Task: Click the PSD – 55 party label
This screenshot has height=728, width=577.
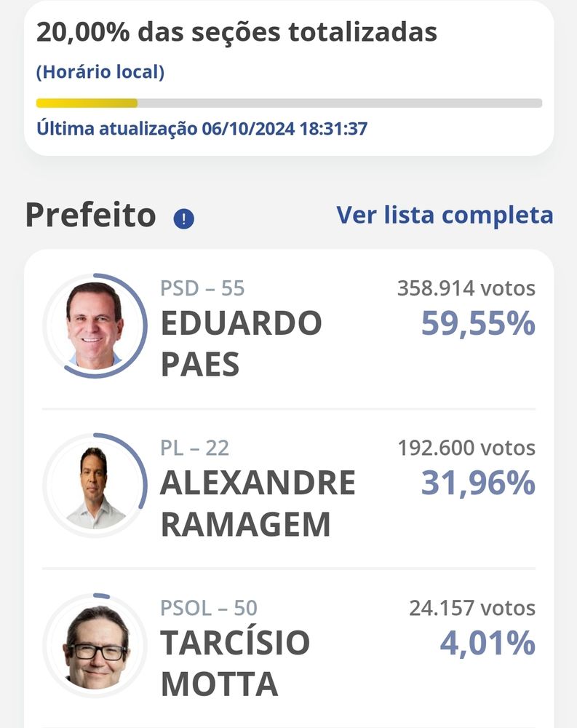Action: [202, 288]
